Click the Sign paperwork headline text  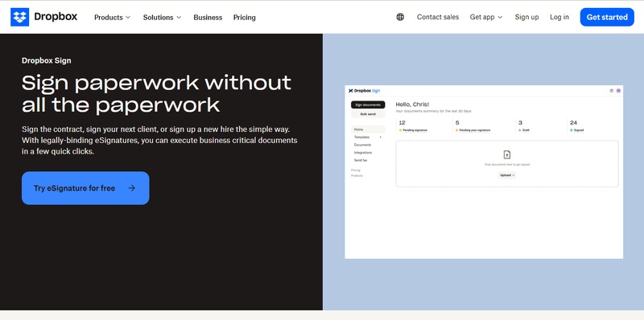pos(156,94)
